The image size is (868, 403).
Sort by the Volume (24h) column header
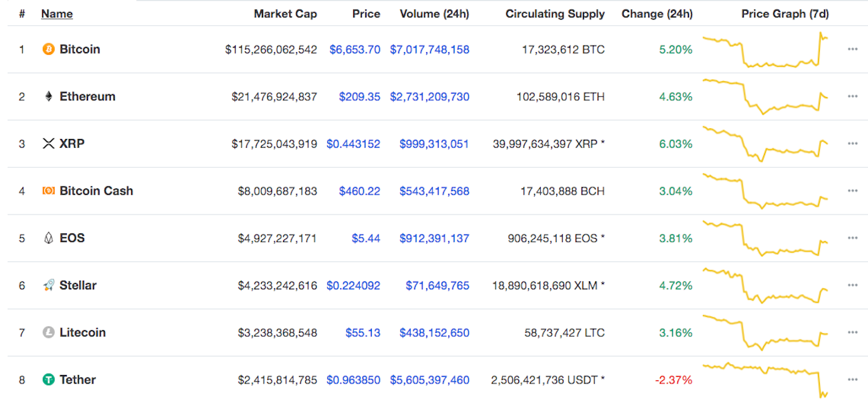tap(434, 13)
